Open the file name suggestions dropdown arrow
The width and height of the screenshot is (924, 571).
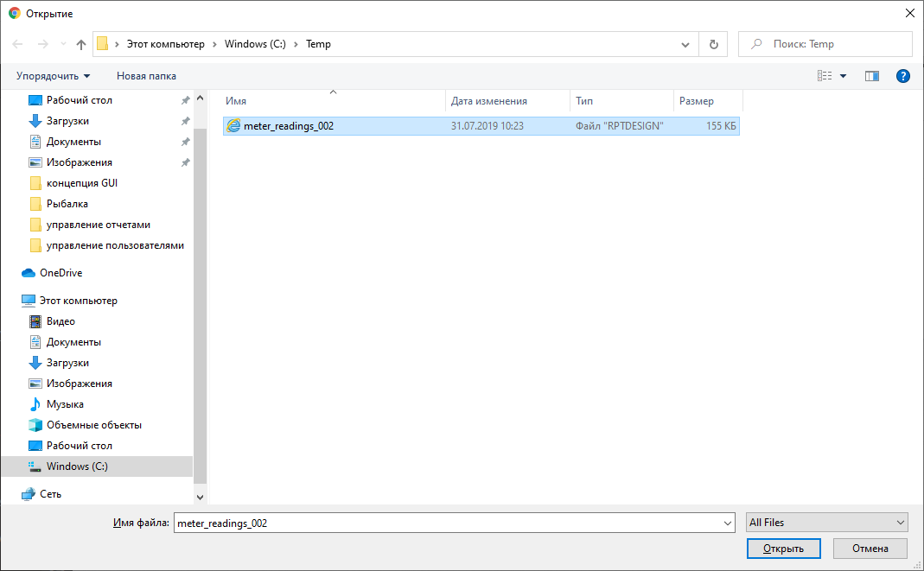coord(727,523)
